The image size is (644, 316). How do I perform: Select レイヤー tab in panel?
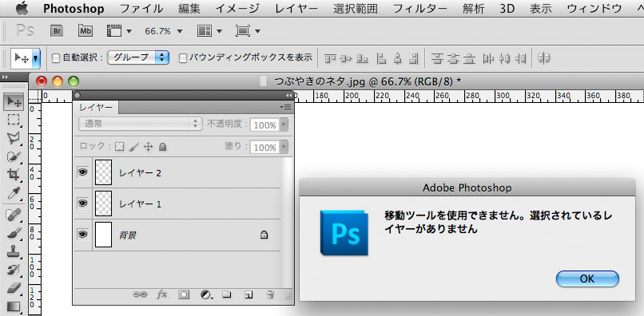click(96, 108)
